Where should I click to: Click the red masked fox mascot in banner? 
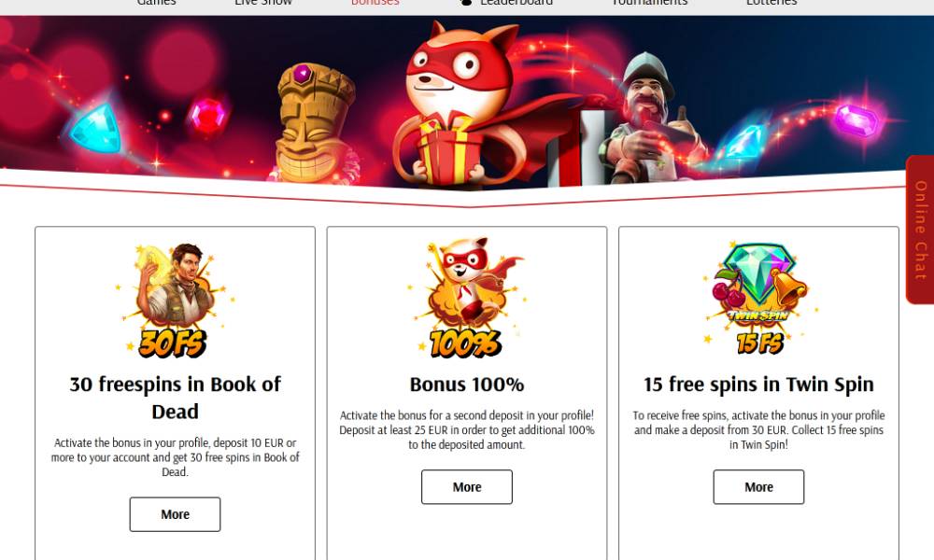tap(459, 105)
